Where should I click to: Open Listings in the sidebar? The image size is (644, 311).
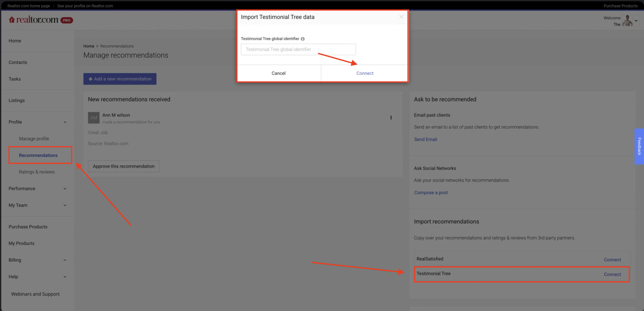click(17, 100)
